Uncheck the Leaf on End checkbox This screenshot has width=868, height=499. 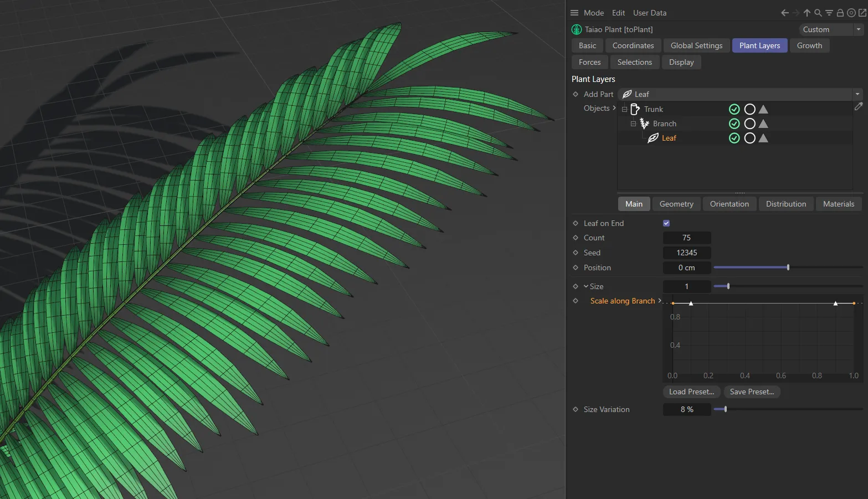(666, 223)
